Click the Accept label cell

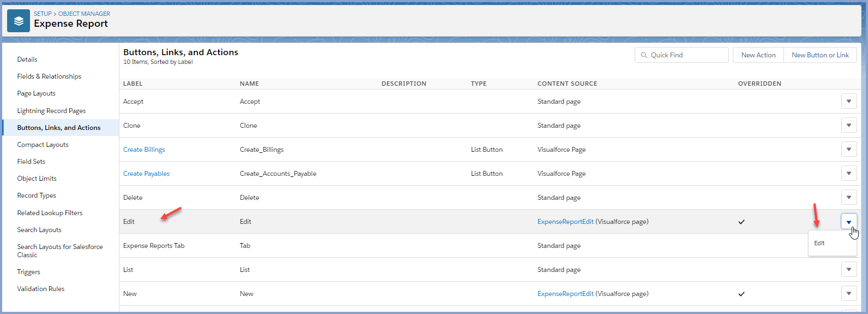click(133, 102)
